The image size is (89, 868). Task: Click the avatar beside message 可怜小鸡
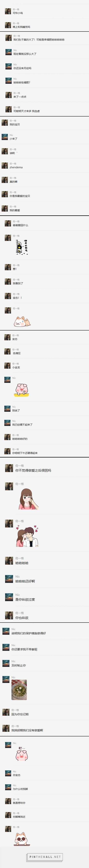[8, 11]
